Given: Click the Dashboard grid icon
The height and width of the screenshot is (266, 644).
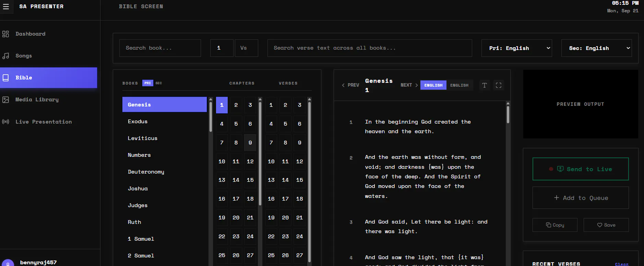Looking at the screenshot, I should 5,34.
